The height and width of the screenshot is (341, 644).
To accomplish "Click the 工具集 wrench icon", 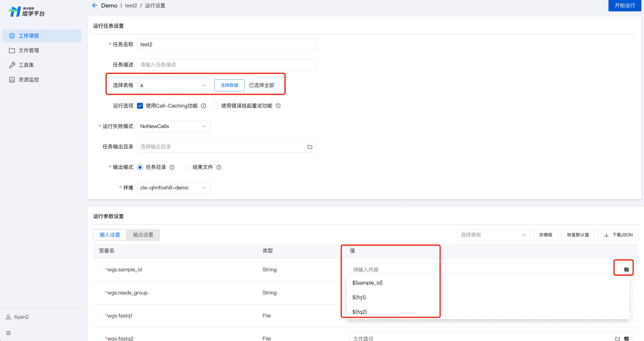I will tap(12, 65).
